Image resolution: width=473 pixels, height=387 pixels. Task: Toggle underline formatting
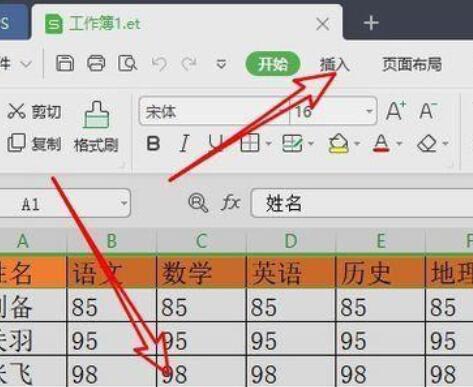coord(215,144)
